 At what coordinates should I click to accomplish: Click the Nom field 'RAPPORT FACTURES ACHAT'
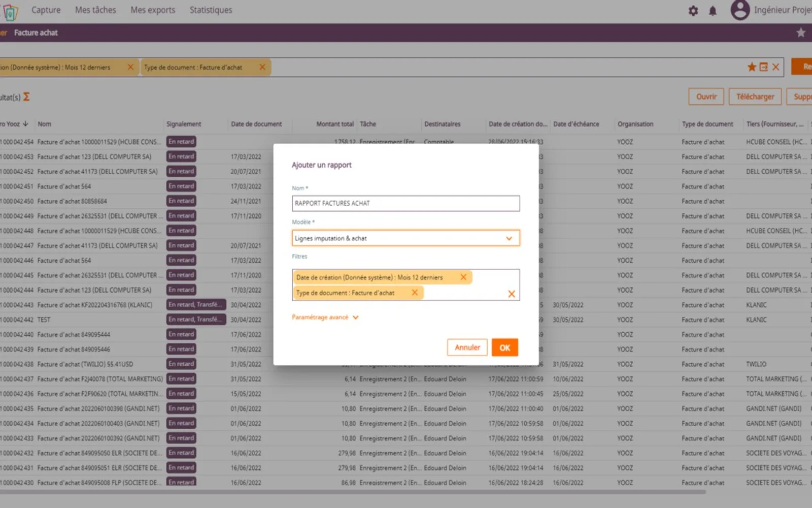[406, 203]
